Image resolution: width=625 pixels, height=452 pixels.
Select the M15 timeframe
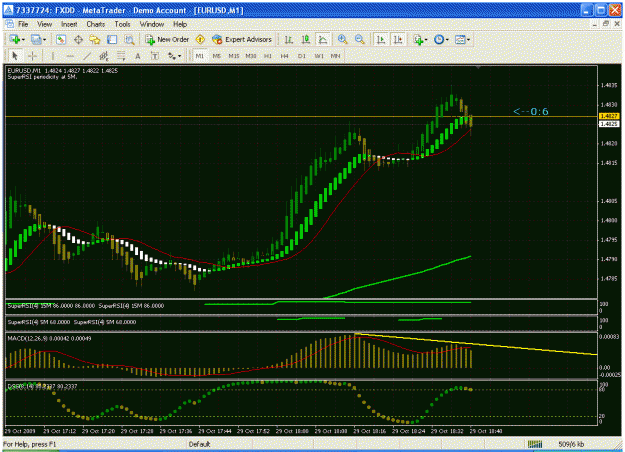pyautogui.click(x=234, y=56)
